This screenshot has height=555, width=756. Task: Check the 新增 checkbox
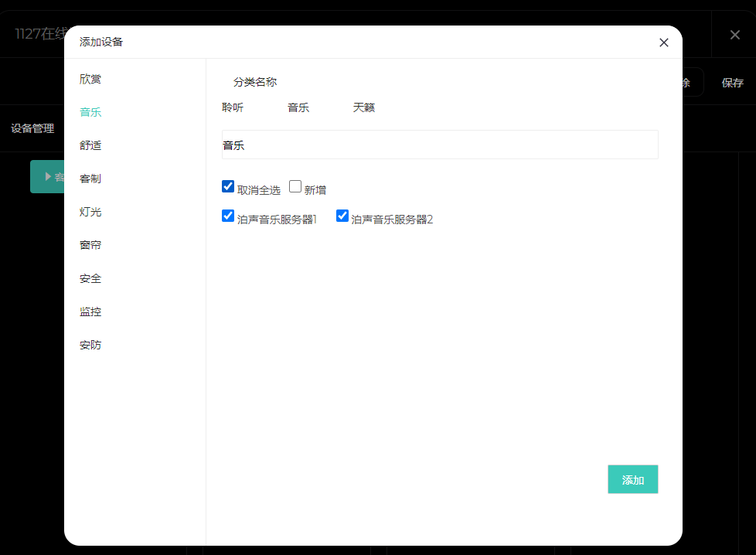click(295, 186)
